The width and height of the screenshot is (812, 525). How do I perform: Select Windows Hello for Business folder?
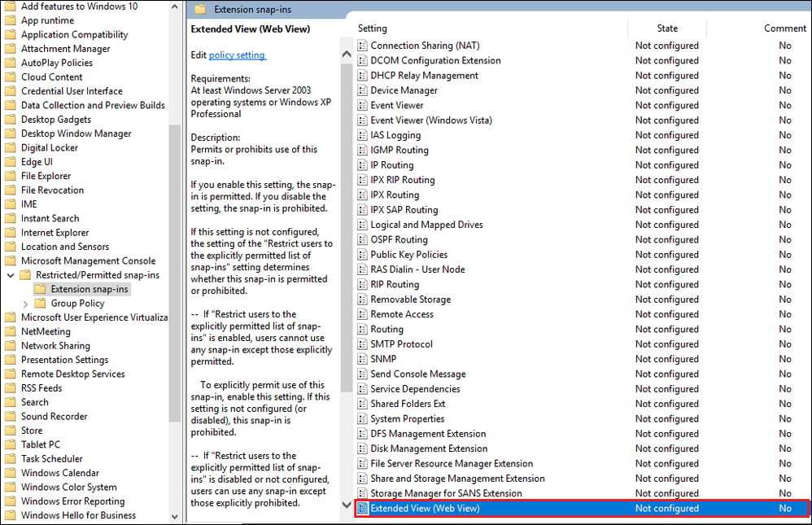(78, 515)
